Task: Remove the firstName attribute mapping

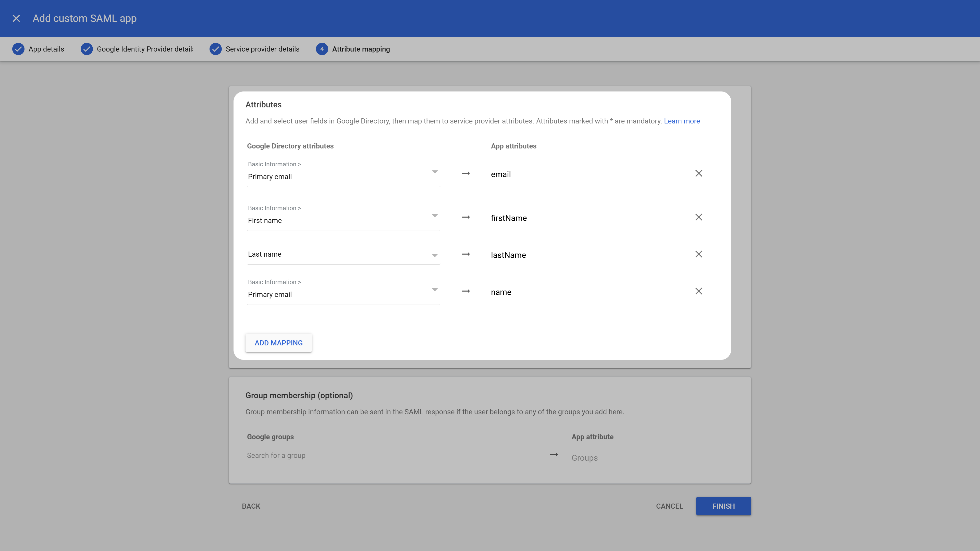Action: pos(699,217)
